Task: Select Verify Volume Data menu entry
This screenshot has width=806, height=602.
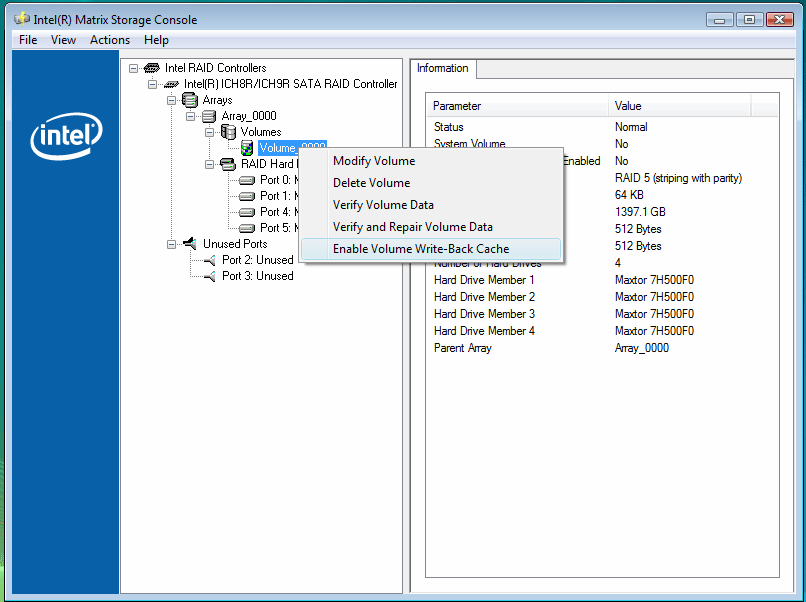Action: (x=431, y=205)
